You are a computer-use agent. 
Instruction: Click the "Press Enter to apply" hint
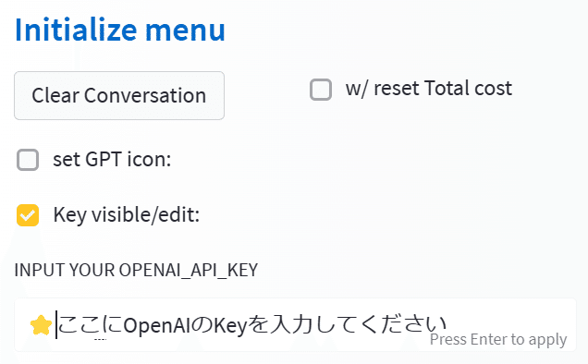pyautogui.click(x=498, y=340)
